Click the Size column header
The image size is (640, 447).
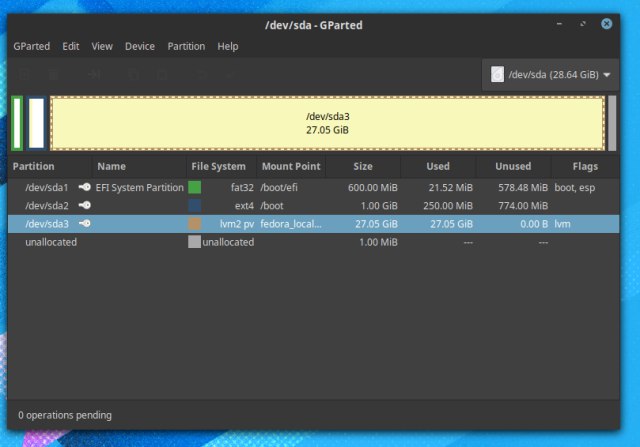pyautogui.click(x=363, y=166)
